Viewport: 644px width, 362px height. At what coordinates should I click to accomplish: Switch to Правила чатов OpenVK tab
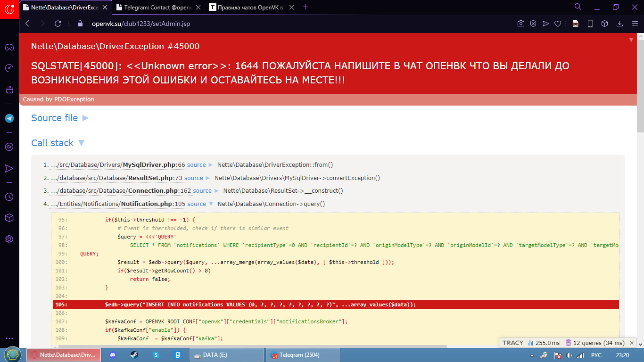click(x=248, y=7)
